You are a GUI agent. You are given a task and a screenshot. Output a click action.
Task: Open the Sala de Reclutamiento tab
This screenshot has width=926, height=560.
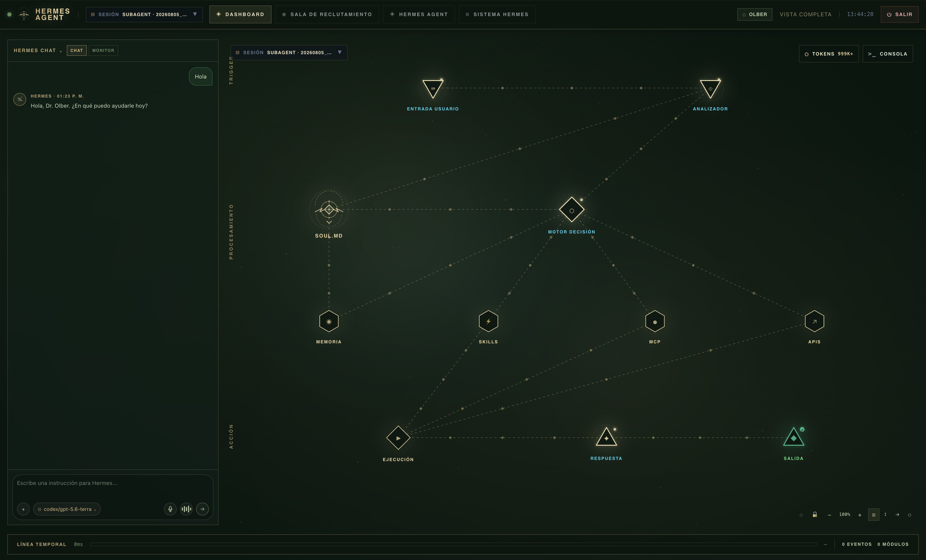coord(327,14)
